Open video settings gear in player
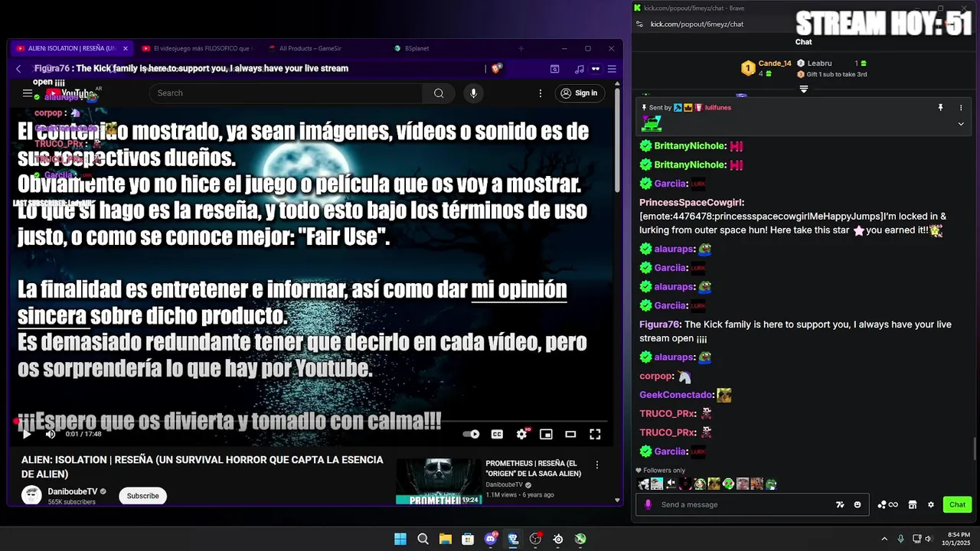The height and width of the screenshot is (551, 980). click(x=521, y=434)
